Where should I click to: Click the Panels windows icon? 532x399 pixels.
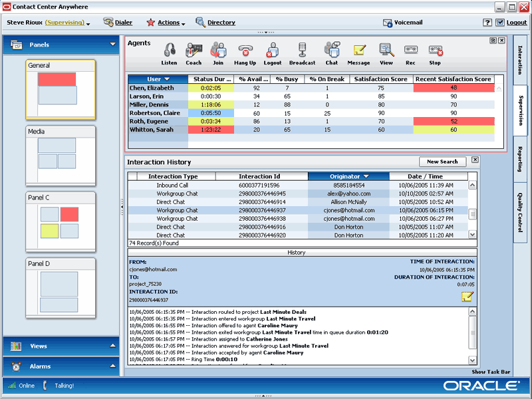(x=16, y=45)
